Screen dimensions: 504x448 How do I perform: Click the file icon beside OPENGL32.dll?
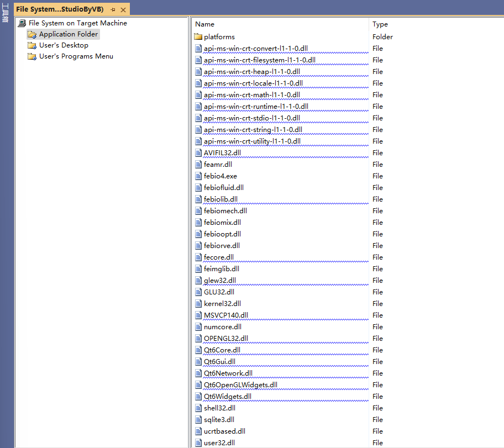(198, 339)
